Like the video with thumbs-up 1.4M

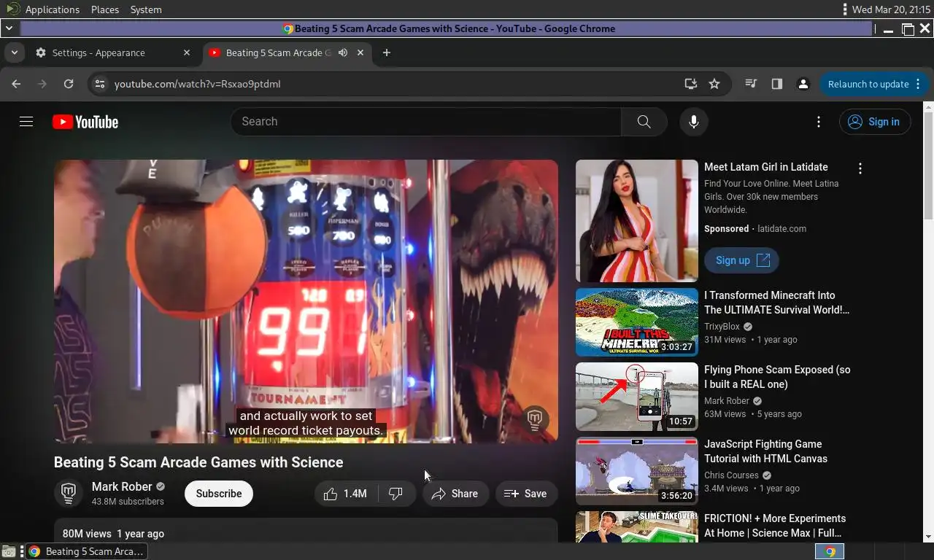click(345, 494)
